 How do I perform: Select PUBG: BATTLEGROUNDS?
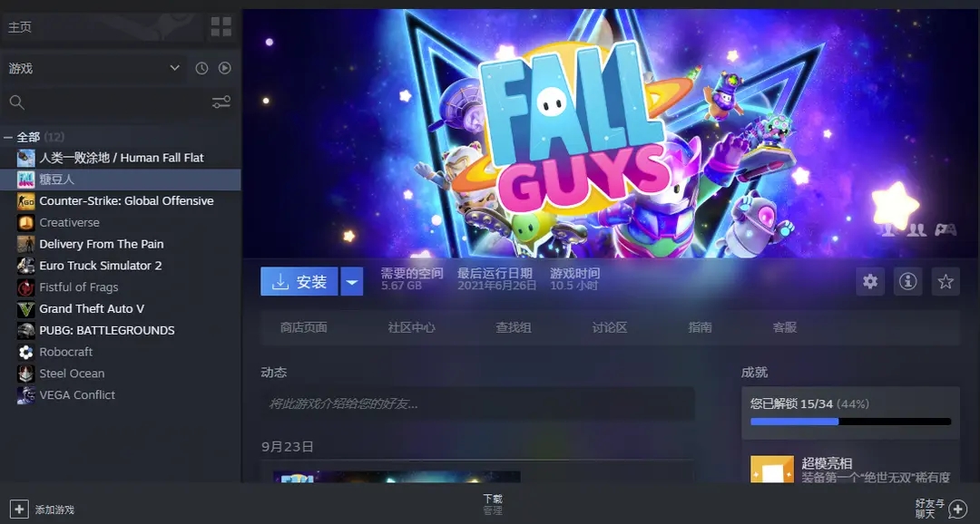(107, 330)
